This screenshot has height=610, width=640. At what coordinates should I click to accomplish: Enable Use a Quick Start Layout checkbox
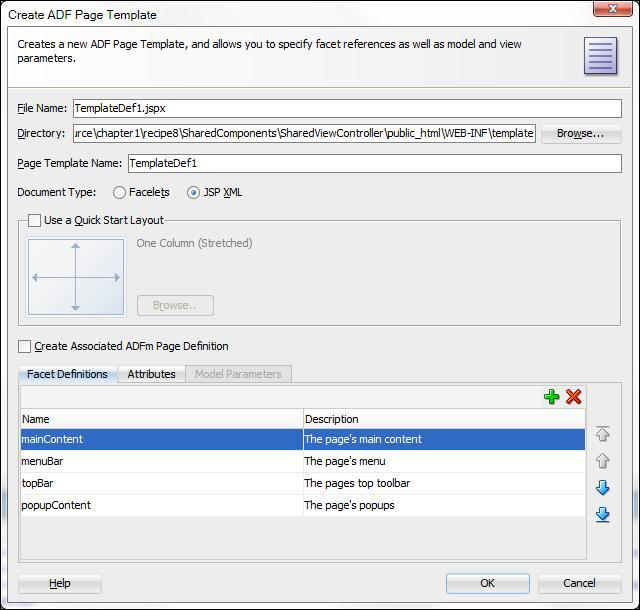34,220
